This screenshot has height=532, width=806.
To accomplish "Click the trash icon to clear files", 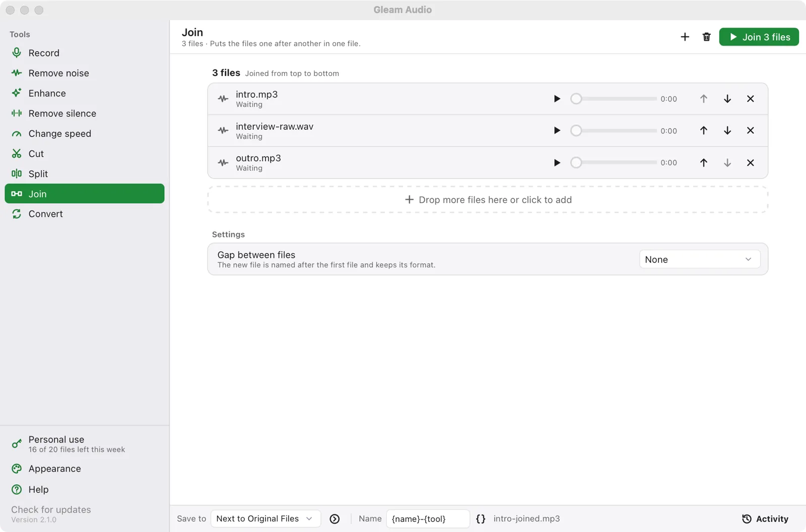I will (x=706, y=37).
